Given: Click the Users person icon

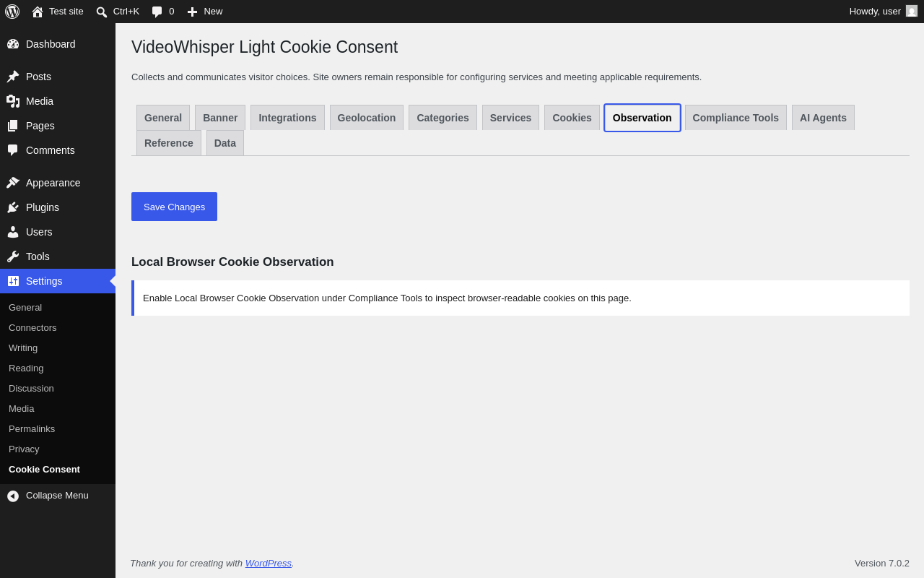Looking at the screenshot, I should tap(13, 232).
